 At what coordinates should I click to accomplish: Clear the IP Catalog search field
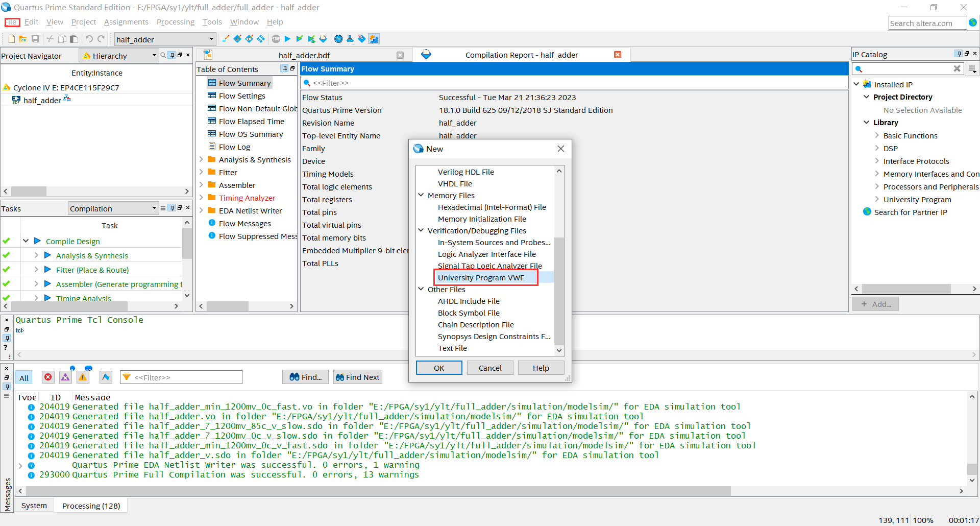957,68
